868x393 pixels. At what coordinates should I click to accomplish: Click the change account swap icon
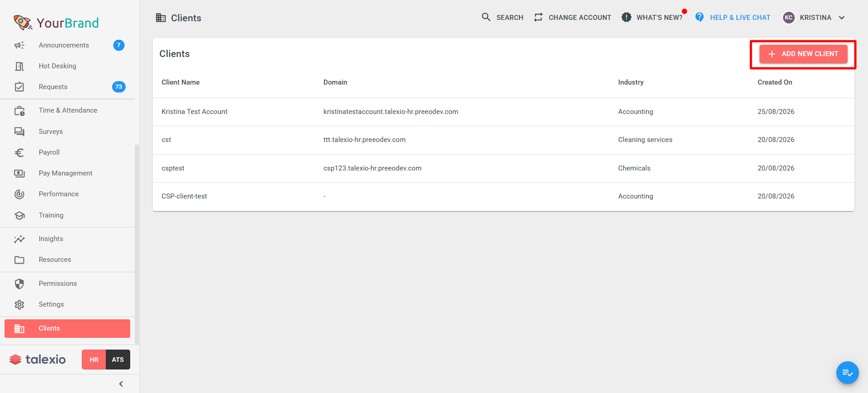click(x=538, y=17)
